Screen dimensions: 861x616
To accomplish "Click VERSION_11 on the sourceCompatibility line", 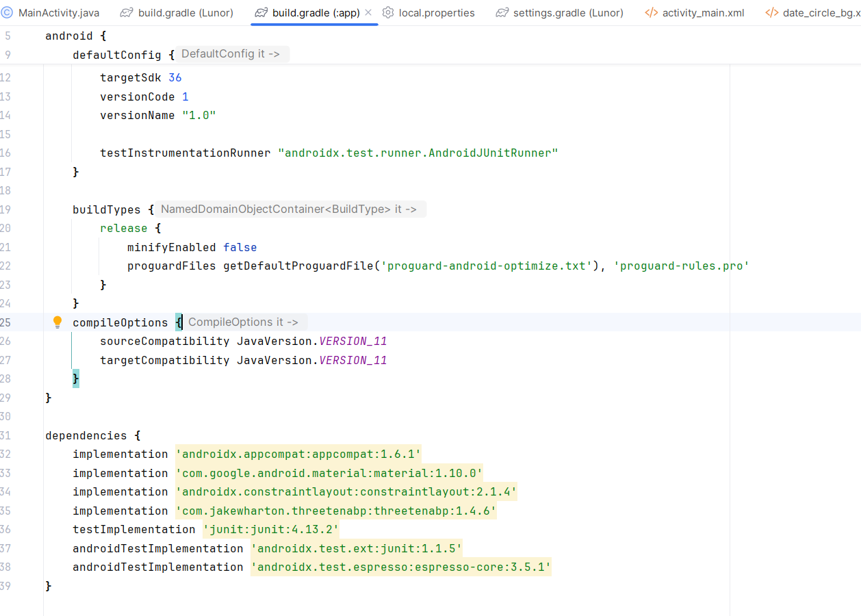I will (353, 342).
